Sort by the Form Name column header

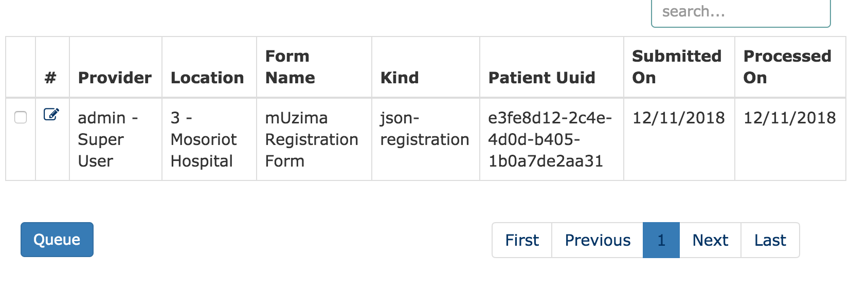(x=290, y=67)
